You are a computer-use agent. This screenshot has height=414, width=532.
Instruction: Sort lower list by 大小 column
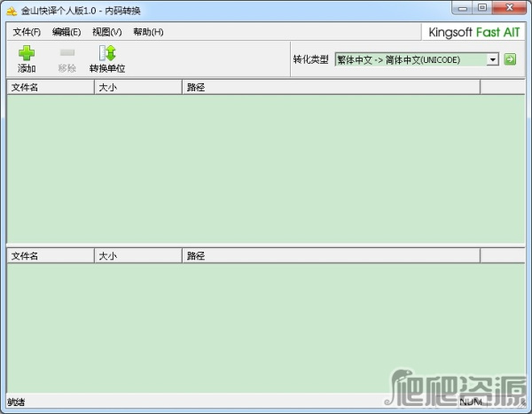click(x=138, y=256)
